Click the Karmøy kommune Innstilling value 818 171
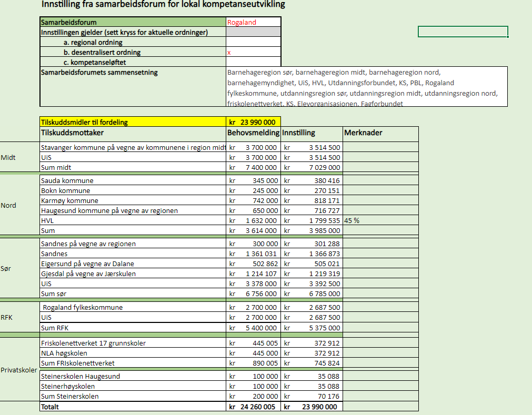The width and height of the screenshot is (532, 415). (x=312, y=200)
